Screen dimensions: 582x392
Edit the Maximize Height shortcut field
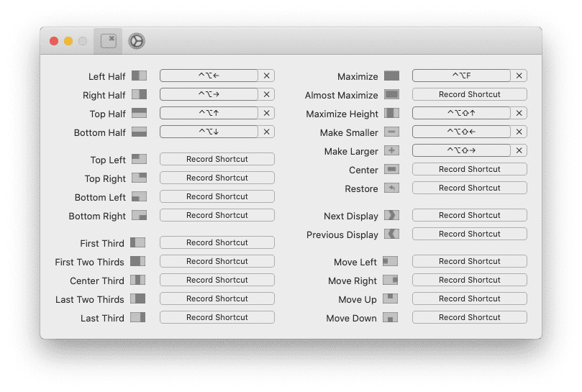(461, 113)
